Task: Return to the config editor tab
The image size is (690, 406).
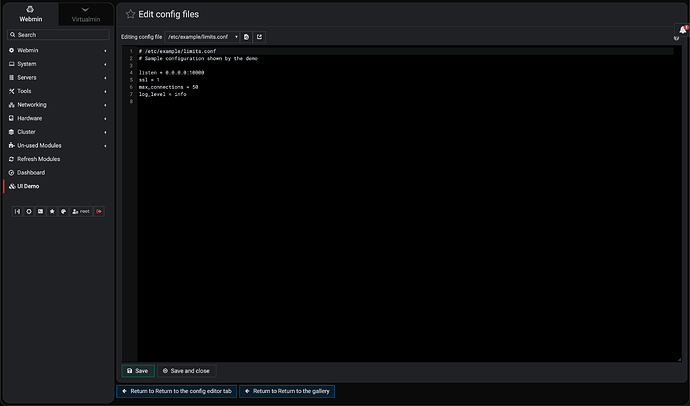Action: pyautogui.click(x=176, y=391)
